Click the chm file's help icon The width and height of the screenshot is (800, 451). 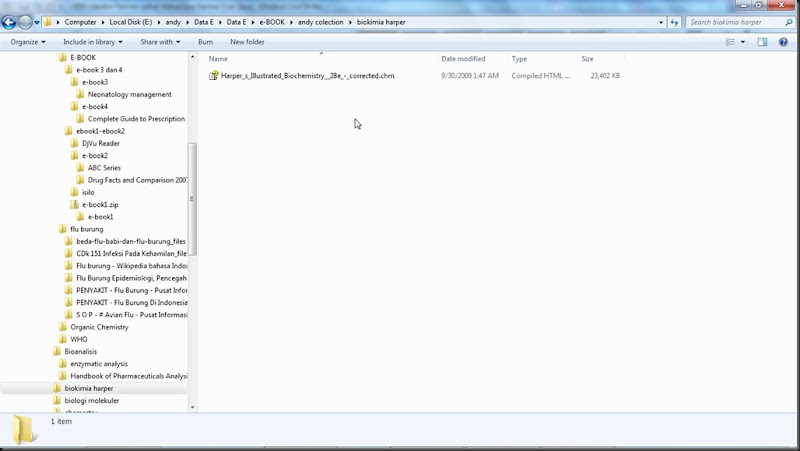(x=213, y=76)
